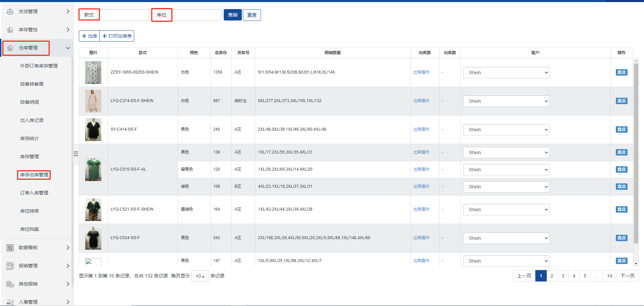Image resolution: width=644 pixels, height=306 pixels.
Task: Open 库存出库管理 in the sidebar
Action: [34, 175]
